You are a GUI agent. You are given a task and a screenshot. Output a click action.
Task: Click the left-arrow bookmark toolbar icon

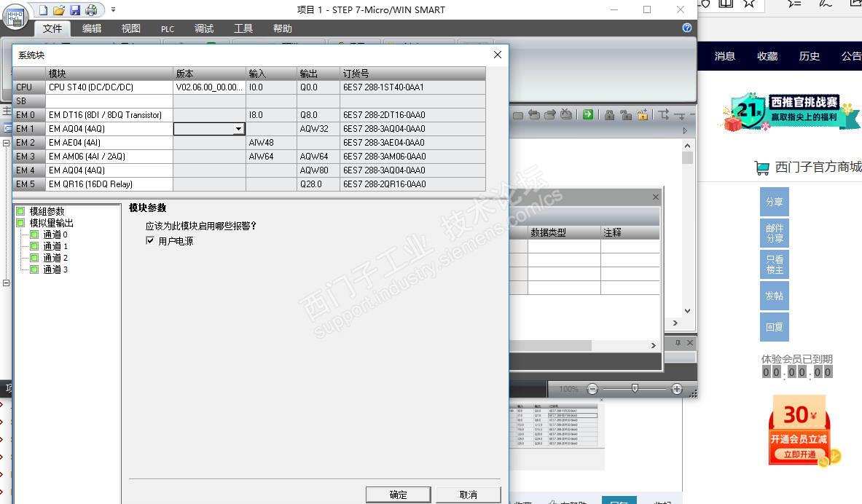point(534,114)
